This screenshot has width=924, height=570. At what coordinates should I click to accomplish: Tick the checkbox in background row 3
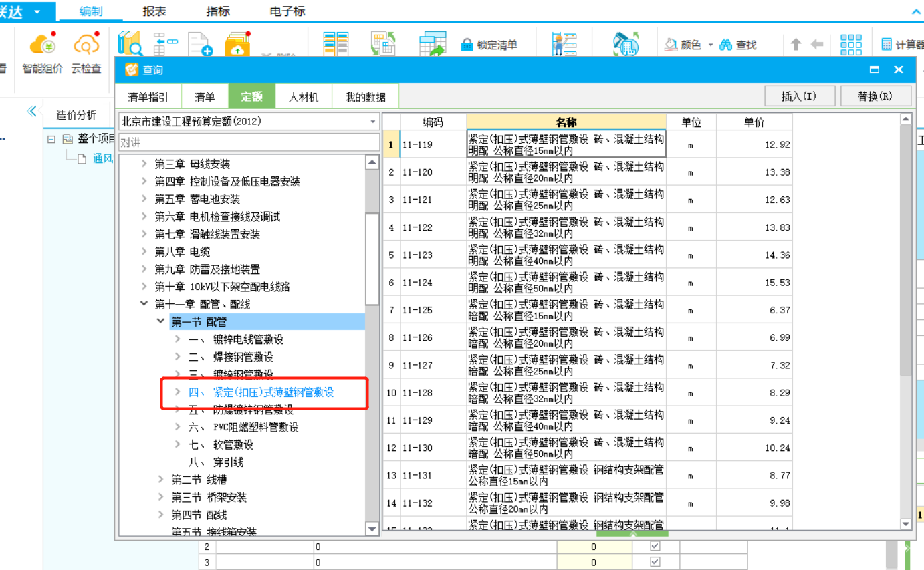[x=655, y=563]
